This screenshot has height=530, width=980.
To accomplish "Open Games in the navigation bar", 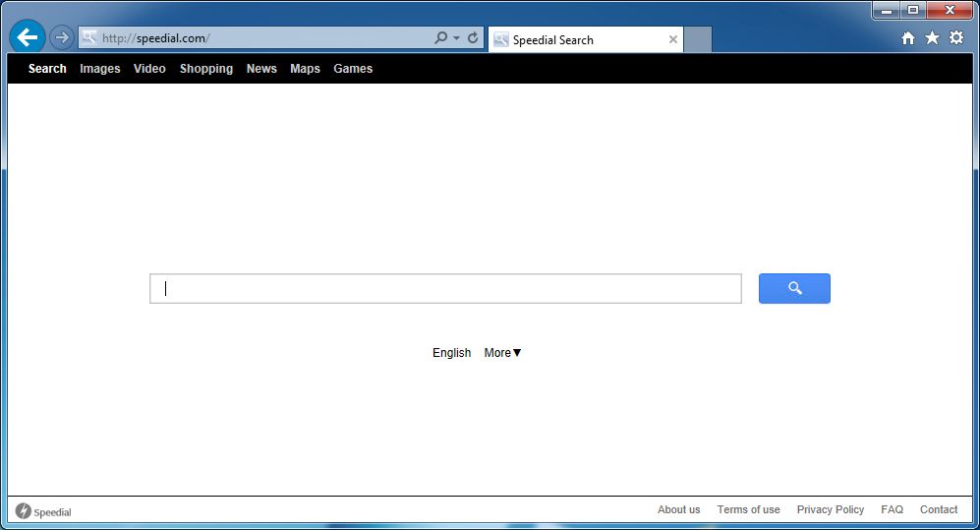I will click(x=353, y=69).
